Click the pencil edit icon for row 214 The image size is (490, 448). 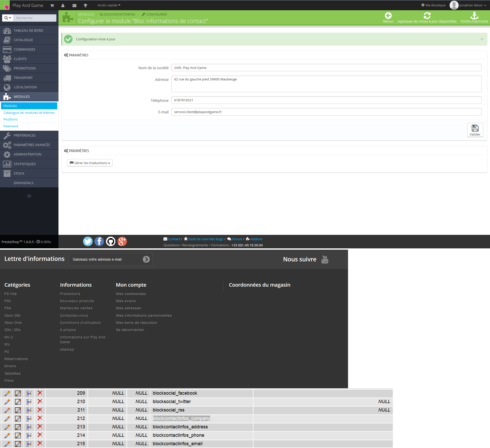[x=7, y=435]
